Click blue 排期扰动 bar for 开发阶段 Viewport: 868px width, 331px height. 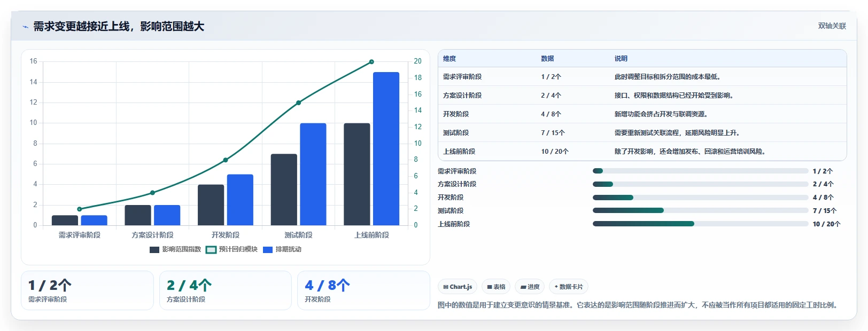pyautogui.click(x=240, y=200)
